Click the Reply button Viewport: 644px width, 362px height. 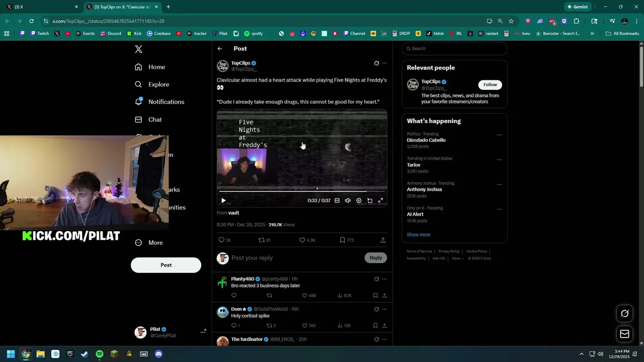[376, 258]
